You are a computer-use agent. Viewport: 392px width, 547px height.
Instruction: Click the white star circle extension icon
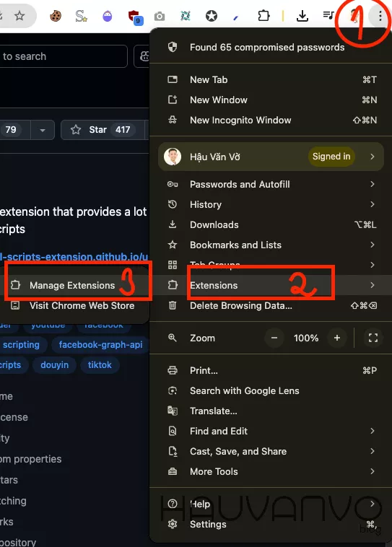[212, 16]
